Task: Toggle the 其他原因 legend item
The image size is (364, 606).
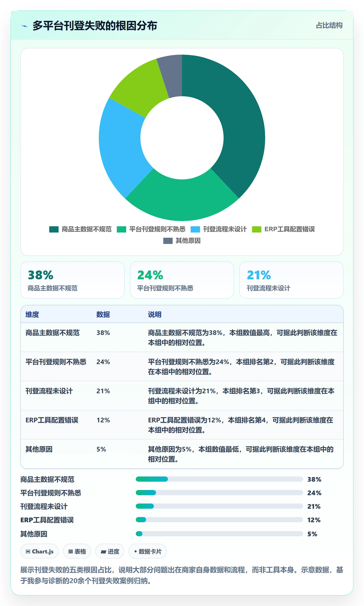Action: 182,241
